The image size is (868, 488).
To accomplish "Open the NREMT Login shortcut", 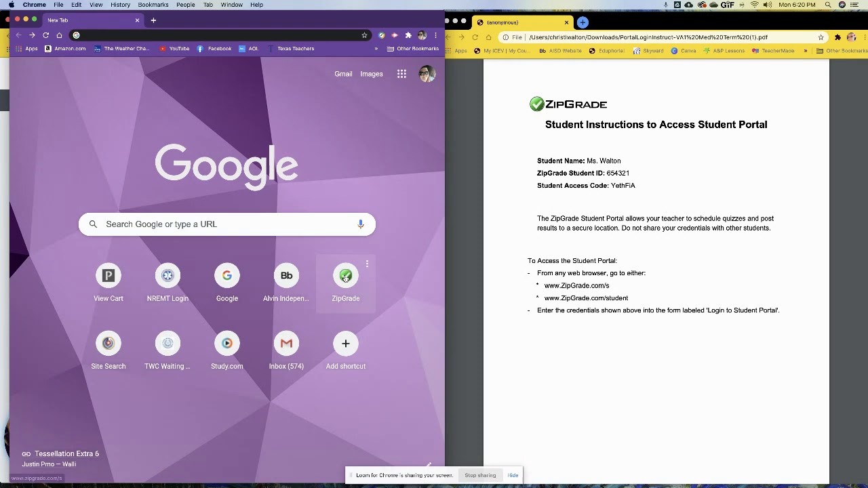I will point(167,283).
